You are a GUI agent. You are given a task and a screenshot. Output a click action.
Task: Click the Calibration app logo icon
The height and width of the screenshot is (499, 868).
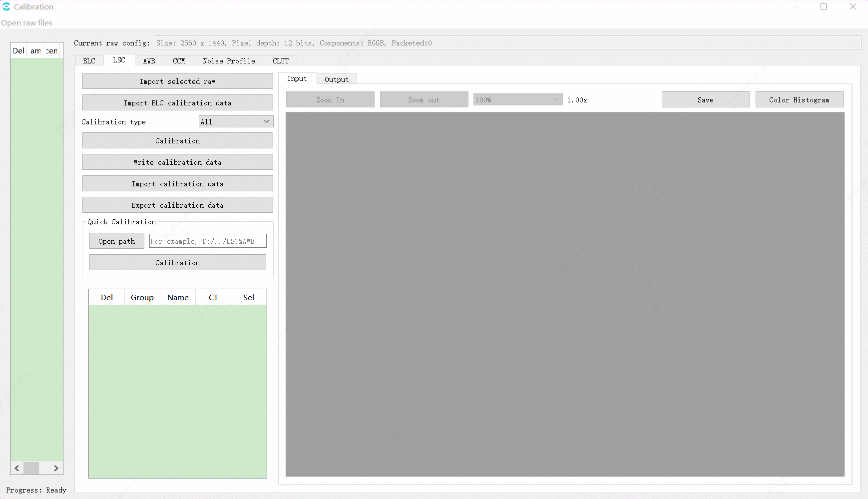point(6,6)
